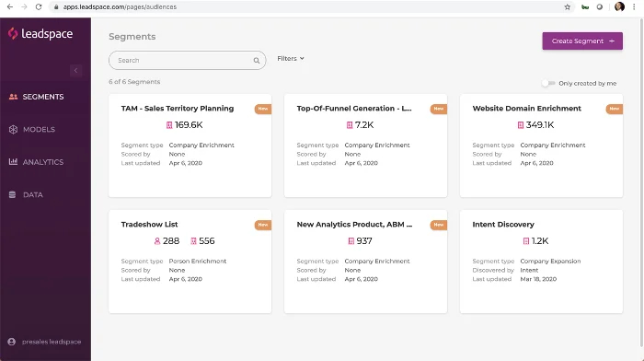Click the browser profile picture
The height and width of the screenshot is (361, 644).
point(619,6)
